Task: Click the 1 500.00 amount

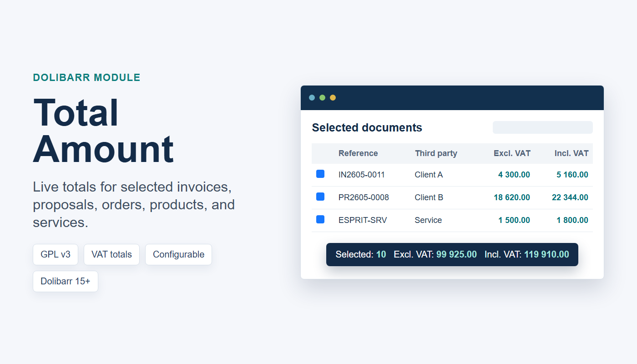Action: point(514,220)
